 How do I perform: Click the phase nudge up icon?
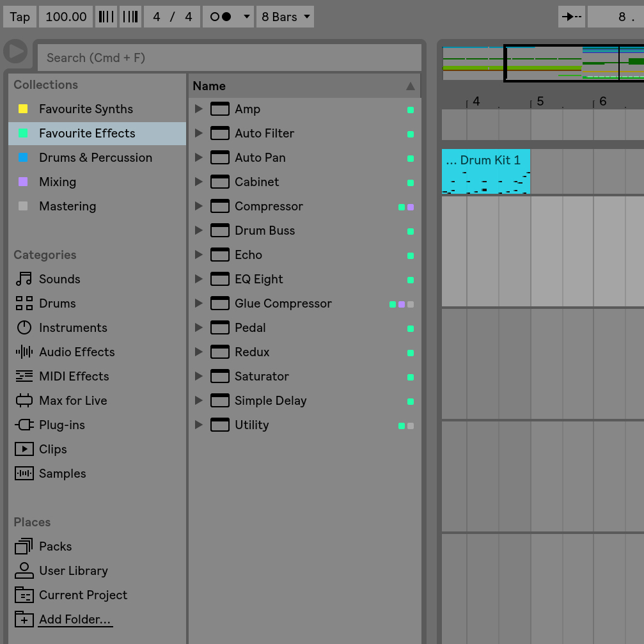(x=130, y=17)
